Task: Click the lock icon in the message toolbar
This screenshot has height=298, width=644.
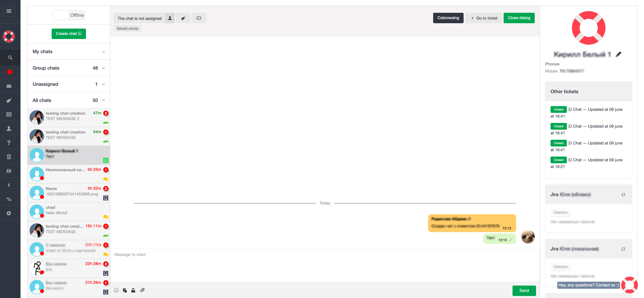Action: pos(133,290)
